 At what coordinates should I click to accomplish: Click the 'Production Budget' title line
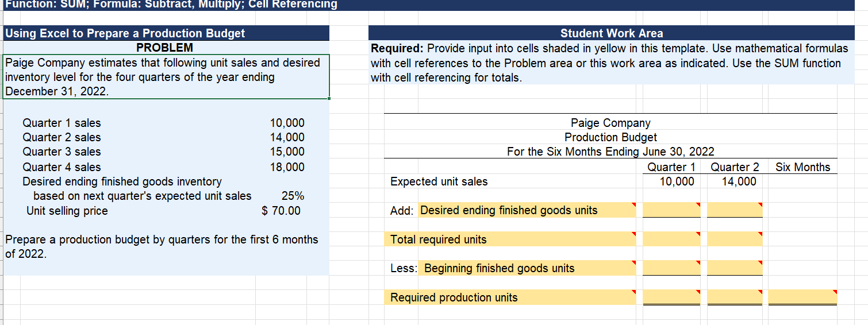[x=610, y=137]
